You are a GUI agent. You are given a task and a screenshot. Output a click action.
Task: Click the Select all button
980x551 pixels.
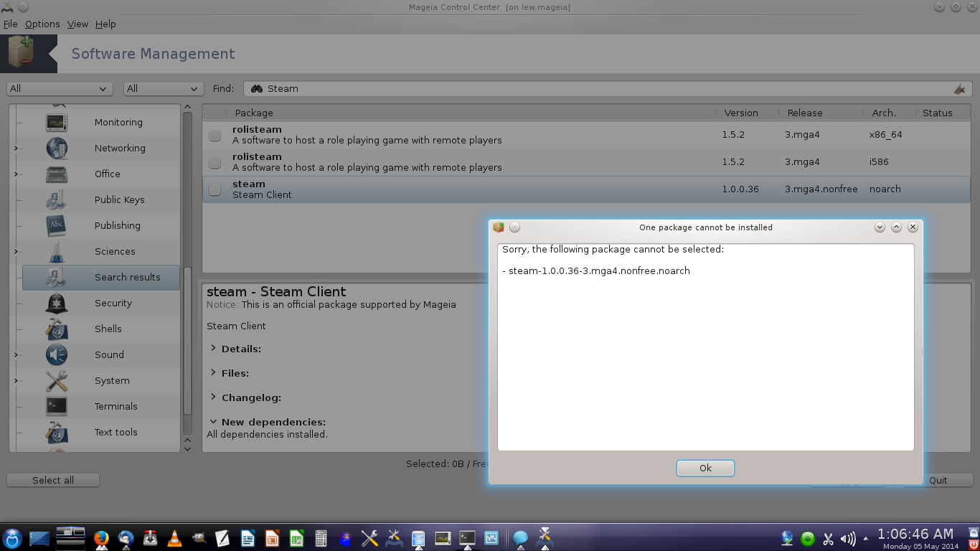pos(53,480)
